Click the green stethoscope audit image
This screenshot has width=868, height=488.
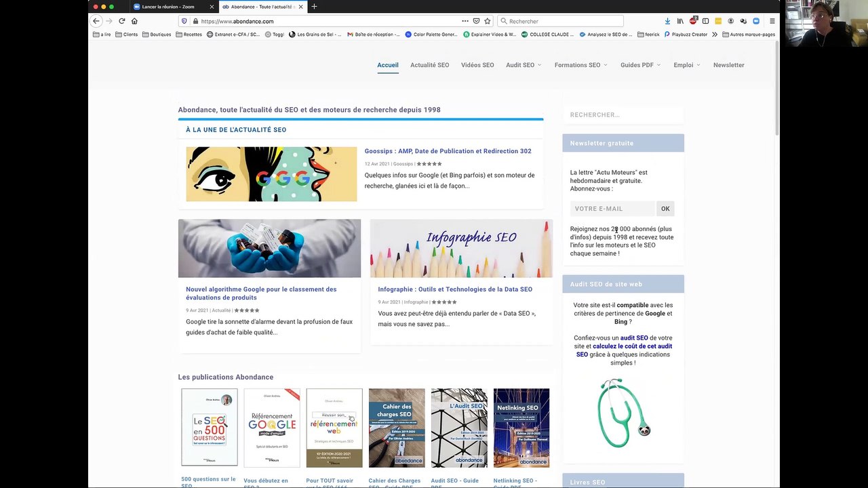[x=623, y=413]
